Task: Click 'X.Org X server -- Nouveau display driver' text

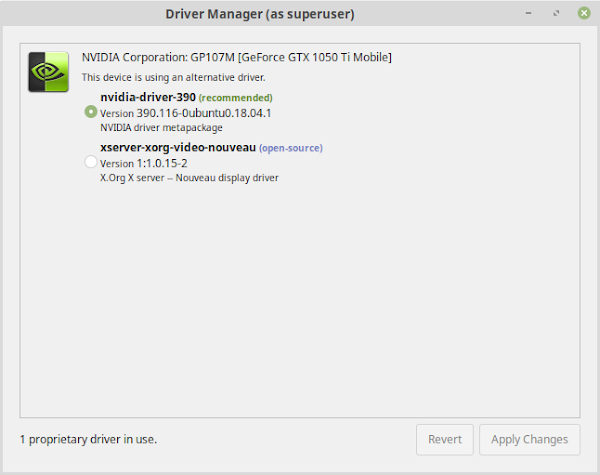Action: 189,178
